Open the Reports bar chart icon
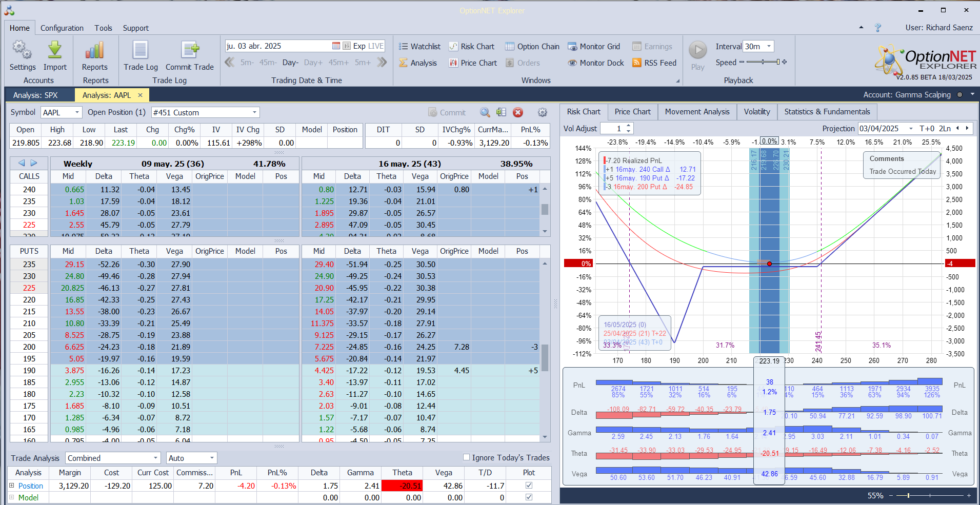 point(94,50)
